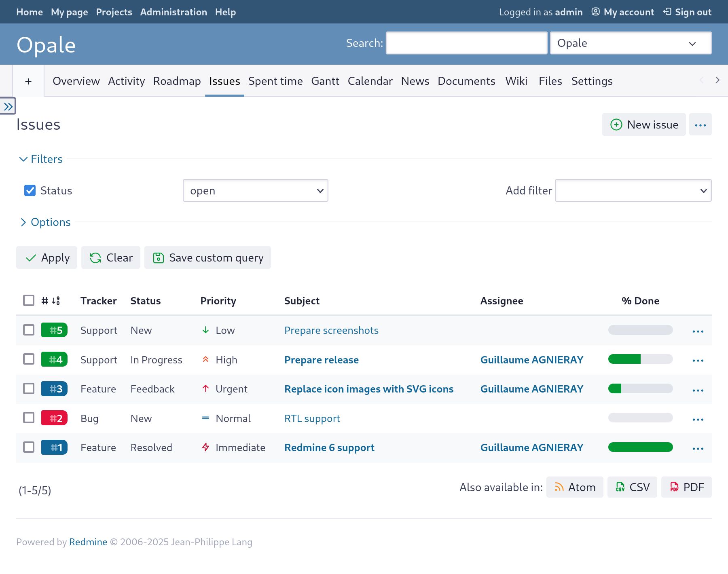Switch to the Gantt tab
Viewport: 728px width, 574px height.
pos(325,81)
